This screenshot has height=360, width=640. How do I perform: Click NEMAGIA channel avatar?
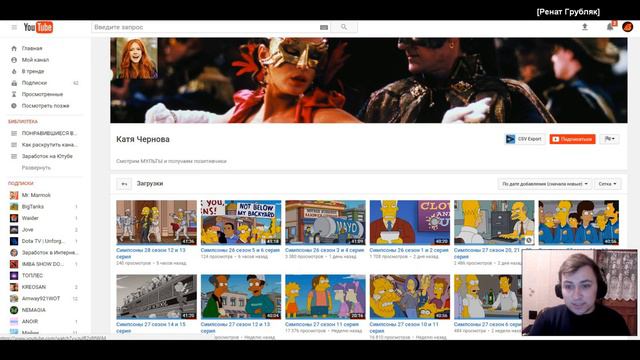[14, 310]
